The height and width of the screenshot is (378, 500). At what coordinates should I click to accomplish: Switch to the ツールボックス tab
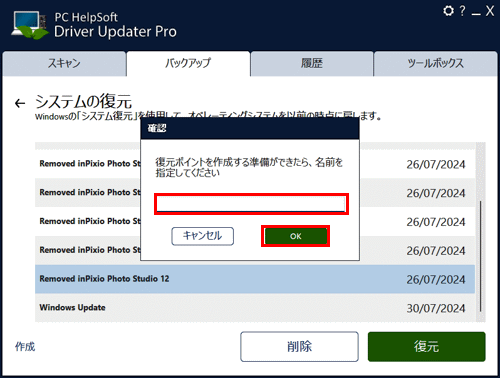(x=435, y=63)
